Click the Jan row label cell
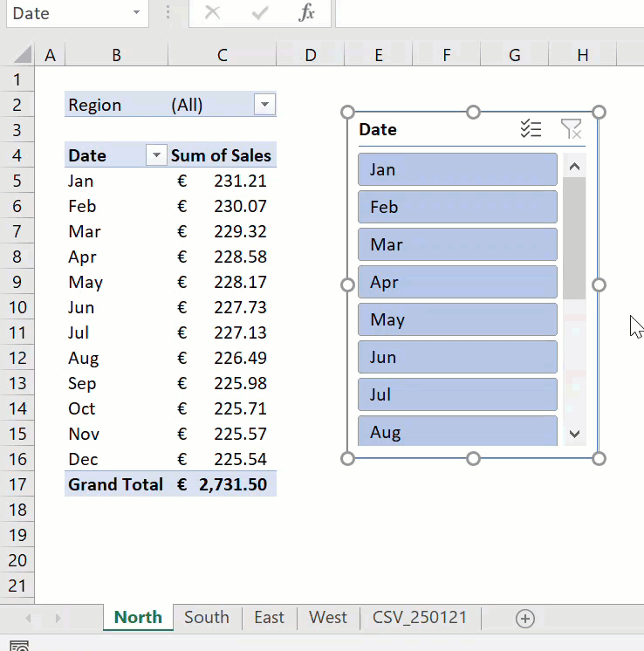The height and width of the screenshot is (651, 644). coord(116,181)
